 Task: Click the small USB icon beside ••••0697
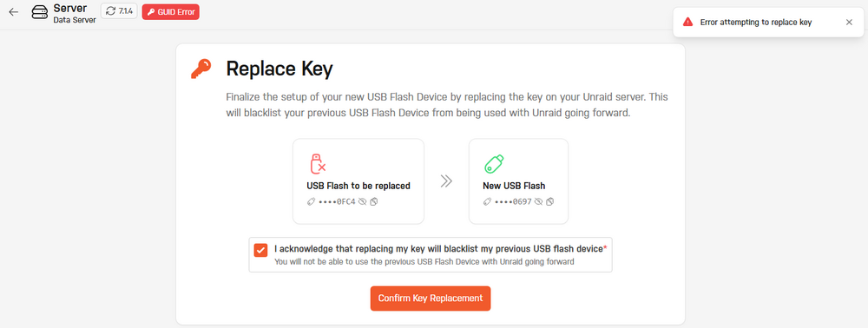(x=487, y=202)
